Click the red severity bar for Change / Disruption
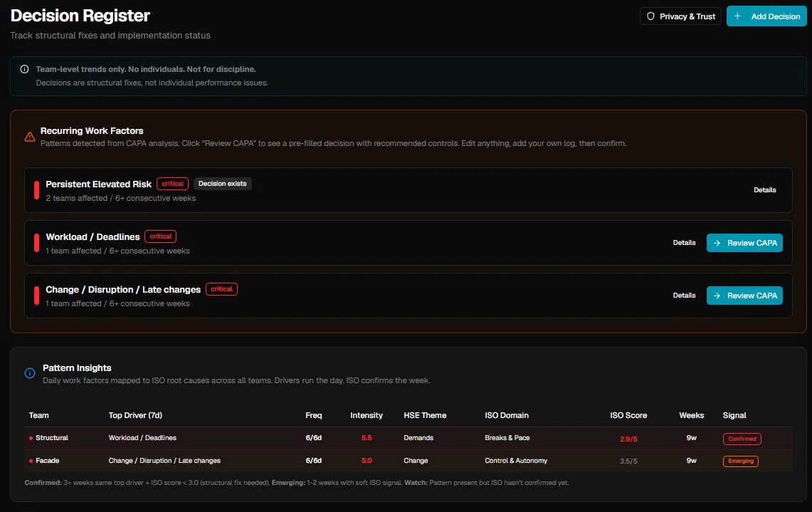 37,296
